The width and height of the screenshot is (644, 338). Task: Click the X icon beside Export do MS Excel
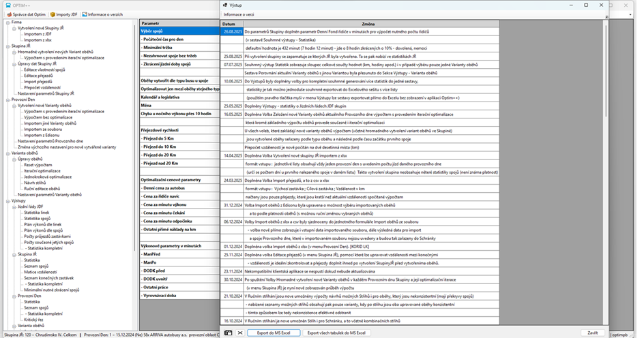239,333
